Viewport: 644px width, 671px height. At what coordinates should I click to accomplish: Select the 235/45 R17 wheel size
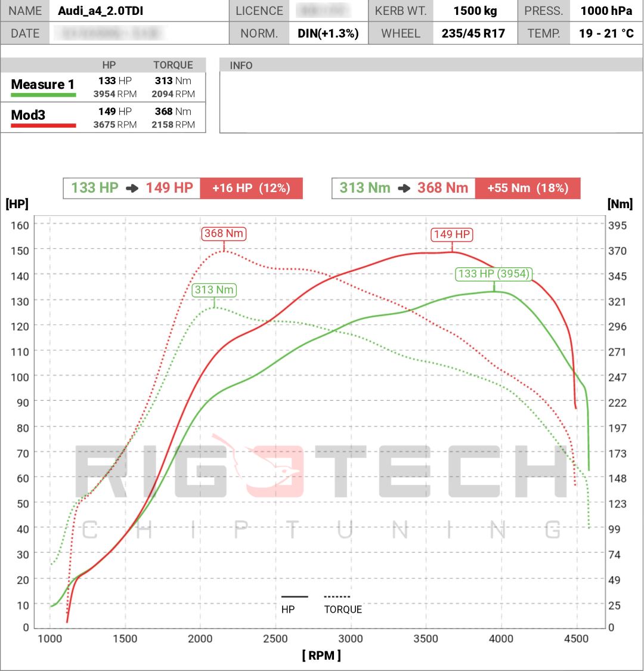point(473,33)
